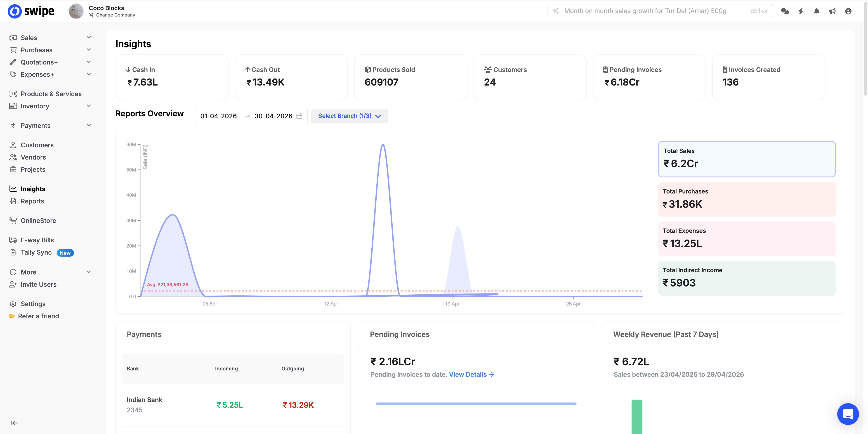This screenshot has height=434, width=868.
Task: Click the Tally Sync document icon
Action: click(x=13, y=252)
